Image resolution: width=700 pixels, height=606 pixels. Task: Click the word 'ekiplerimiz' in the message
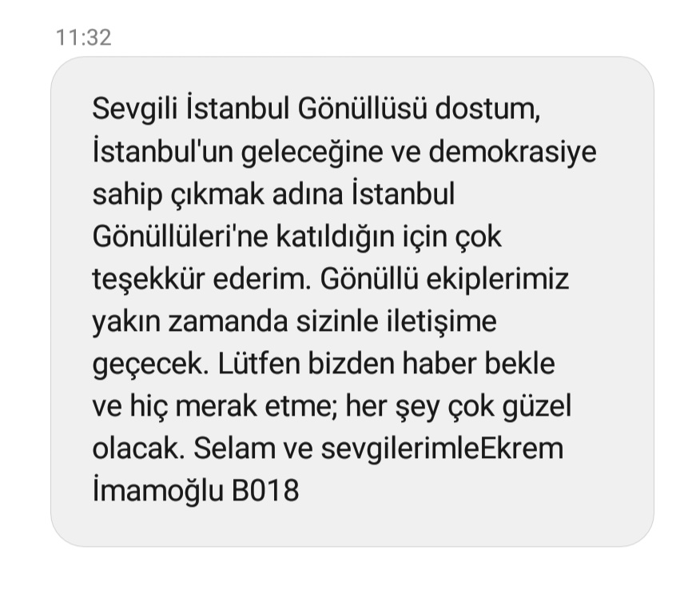(497, 280)
